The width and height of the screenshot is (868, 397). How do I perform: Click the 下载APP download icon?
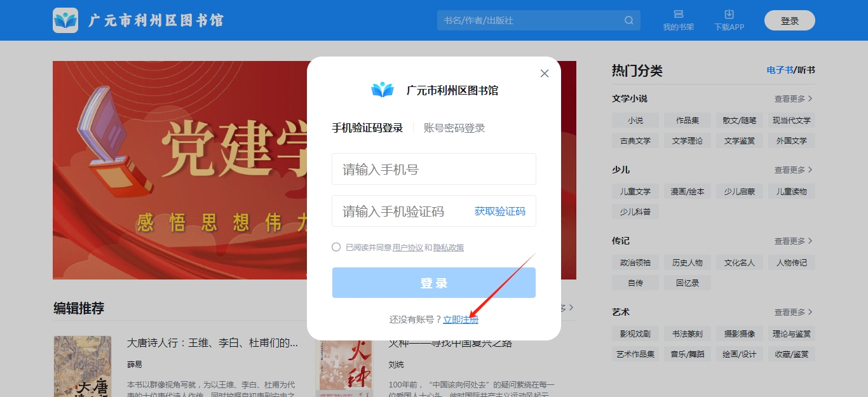[728, 19]
